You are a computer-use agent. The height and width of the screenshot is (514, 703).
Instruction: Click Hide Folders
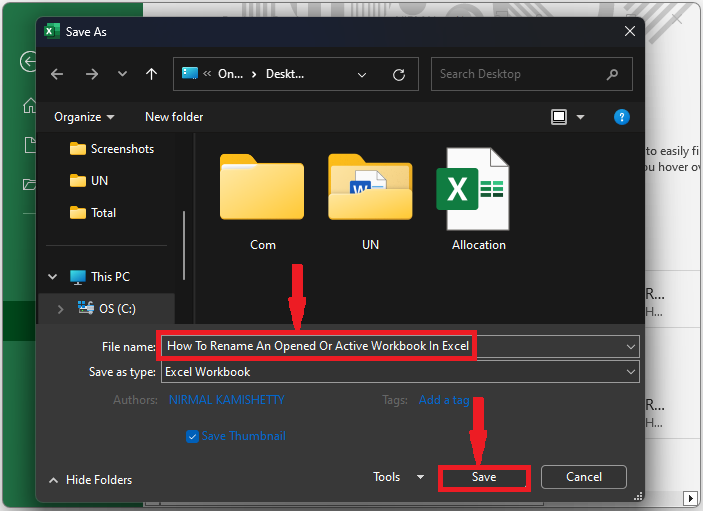tap(91, 481)
